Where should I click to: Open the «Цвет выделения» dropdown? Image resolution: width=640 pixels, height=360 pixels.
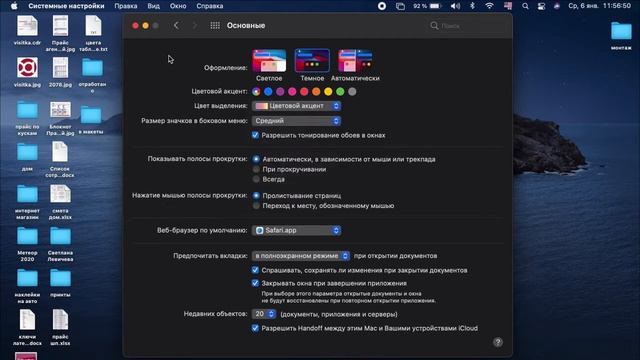coord(296,106)
